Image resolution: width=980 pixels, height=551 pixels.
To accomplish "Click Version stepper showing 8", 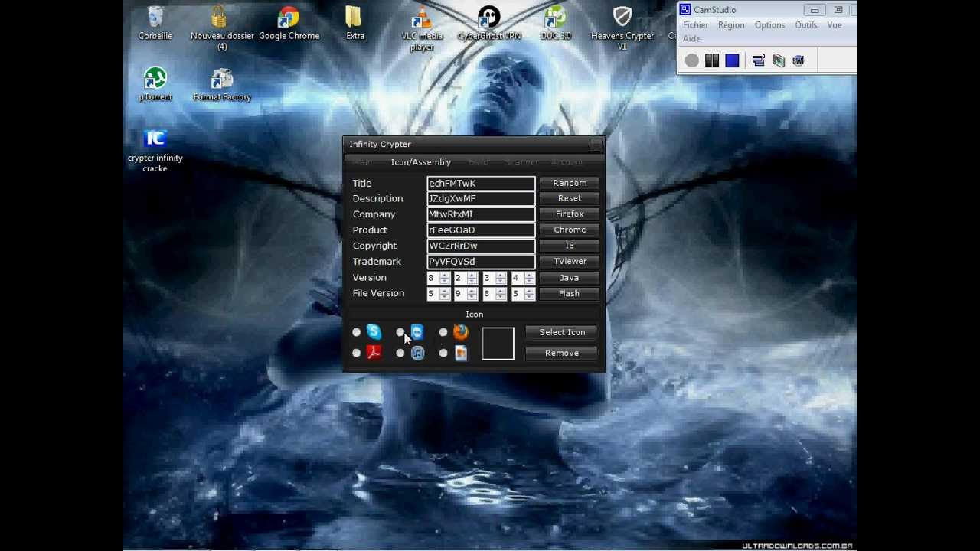I will click(439, 278).
